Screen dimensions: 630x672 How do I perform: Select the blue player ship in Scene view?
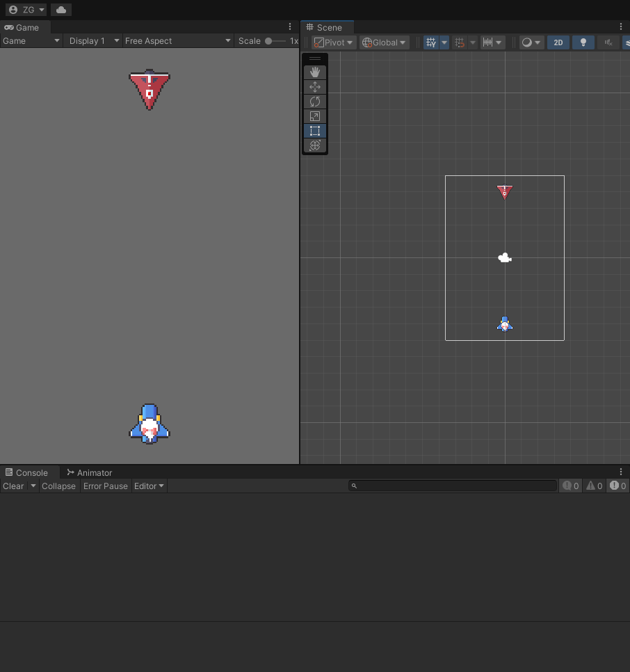tap(505, 324)
